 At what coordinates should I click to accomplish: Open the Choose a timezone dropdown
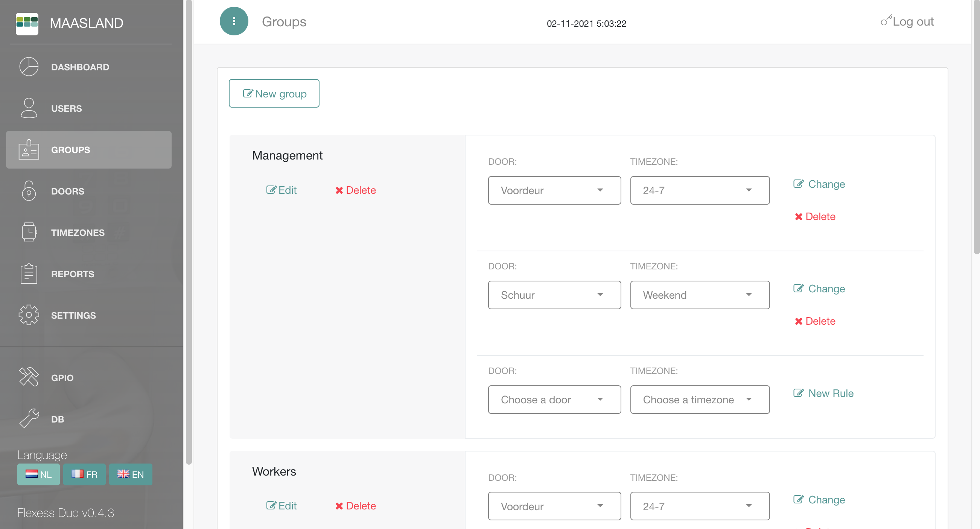pos(700,400)
